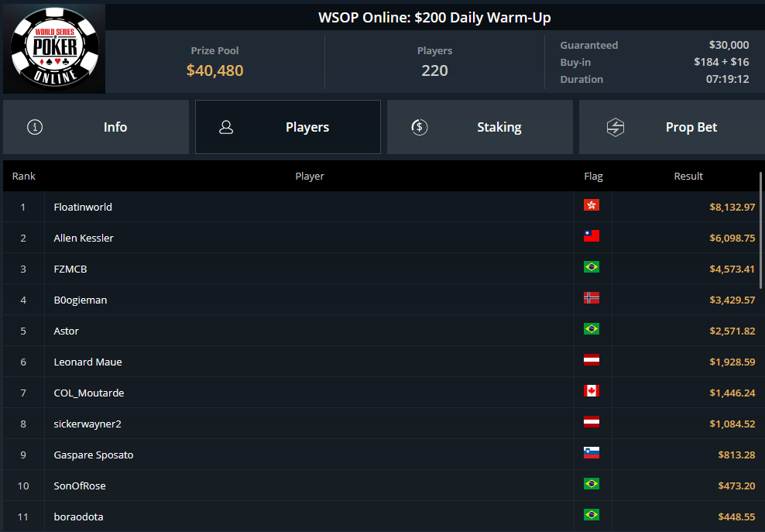
Task: Click the hexagon Prop Bet icon
Action: click(616, 128)
